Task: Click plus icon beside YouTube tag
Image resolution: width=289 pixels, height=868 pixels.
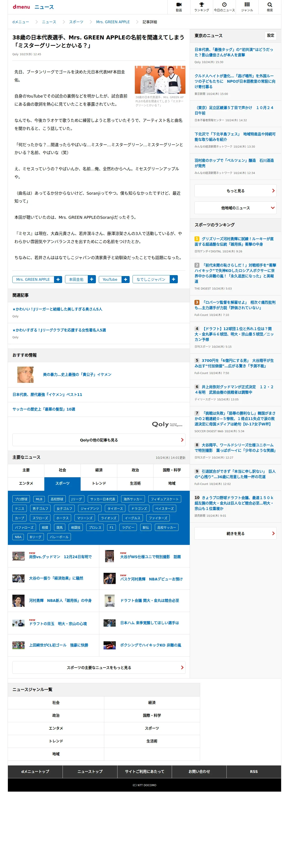Action: coord(126,279)
